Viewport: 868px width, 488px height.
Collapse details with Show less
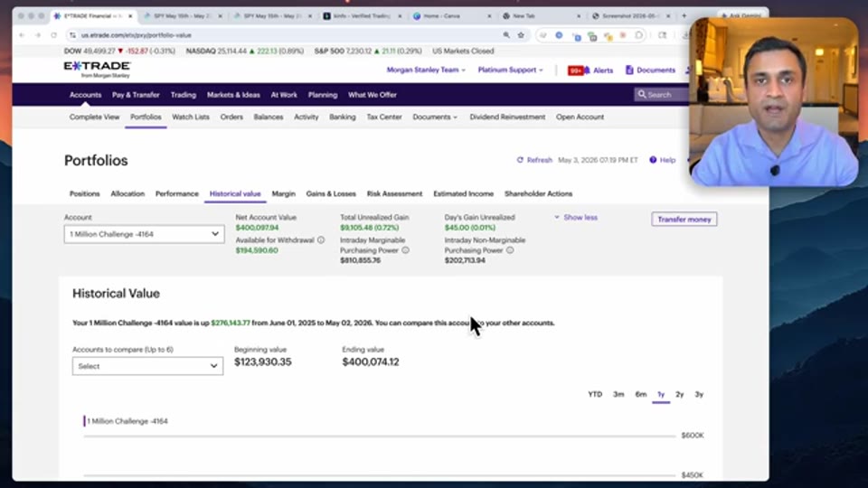click(576, 218)
